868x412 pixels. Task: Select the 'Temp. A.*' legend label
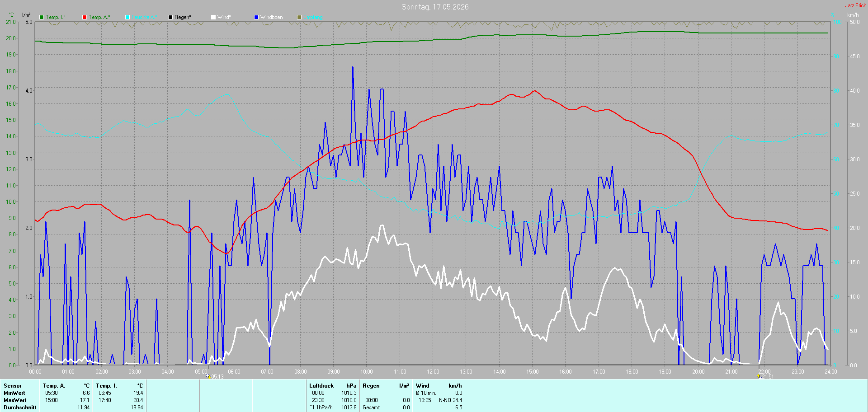pyautogui.click(x=99, y=17)
